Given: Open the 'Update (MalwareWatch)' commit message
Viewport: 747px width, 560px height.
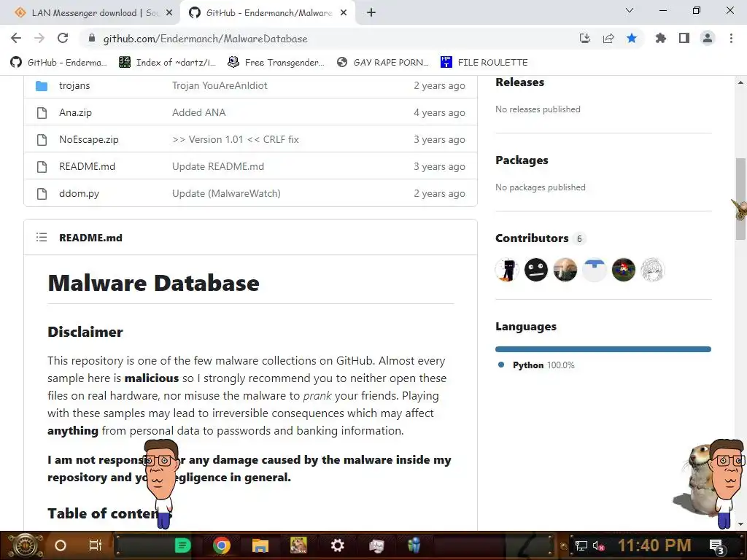Looking at the screenshot, I should 226,194.
